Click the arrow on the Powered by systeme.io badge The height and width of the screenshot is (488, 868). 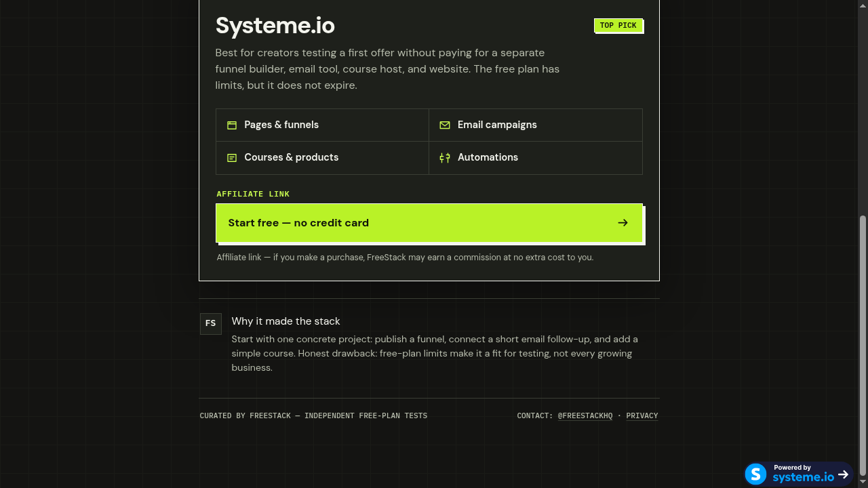(844, 474)
